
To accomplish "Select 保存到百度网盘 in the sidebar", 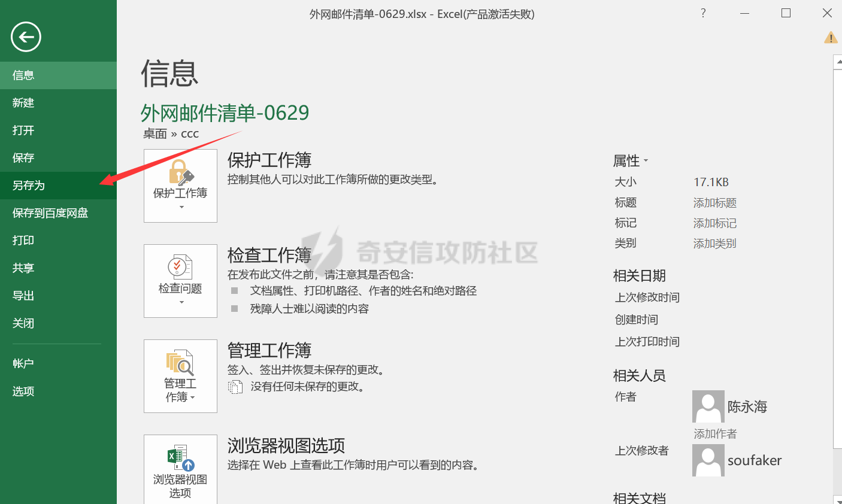I will [x=58, y=213].
